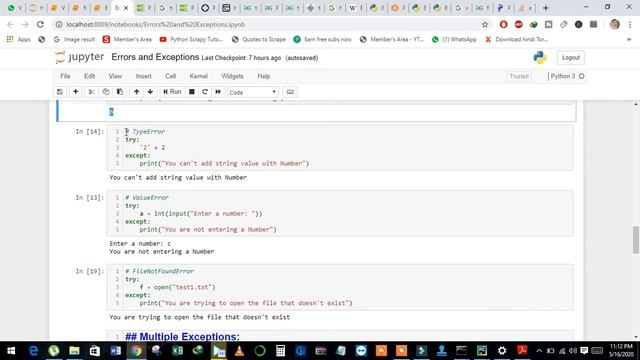Open the Member's Area bookmark
This screenshot has height=360, width=640.
(x=127, y=40)
